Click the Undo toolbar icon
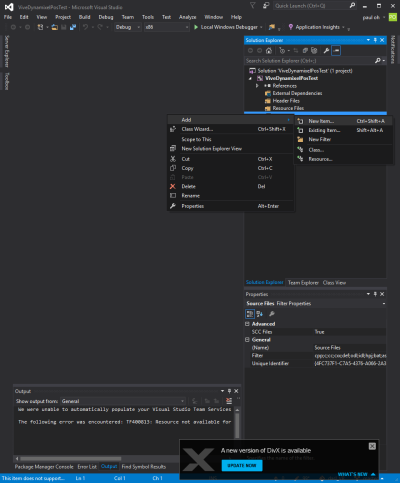400x483 pixels. tap(85, 27)
